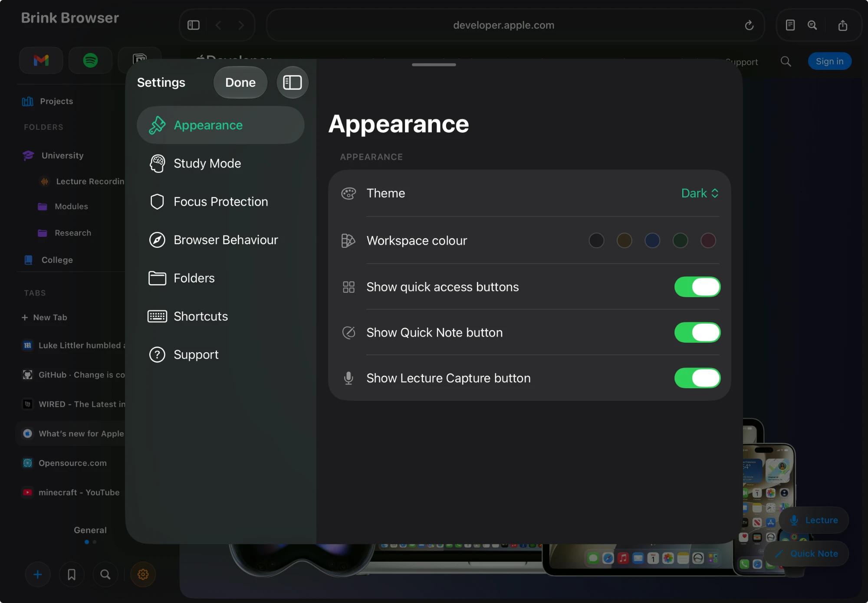This screenshot has width=868, height=603.
Task: Expand the University folder
Action: (62, 155)
